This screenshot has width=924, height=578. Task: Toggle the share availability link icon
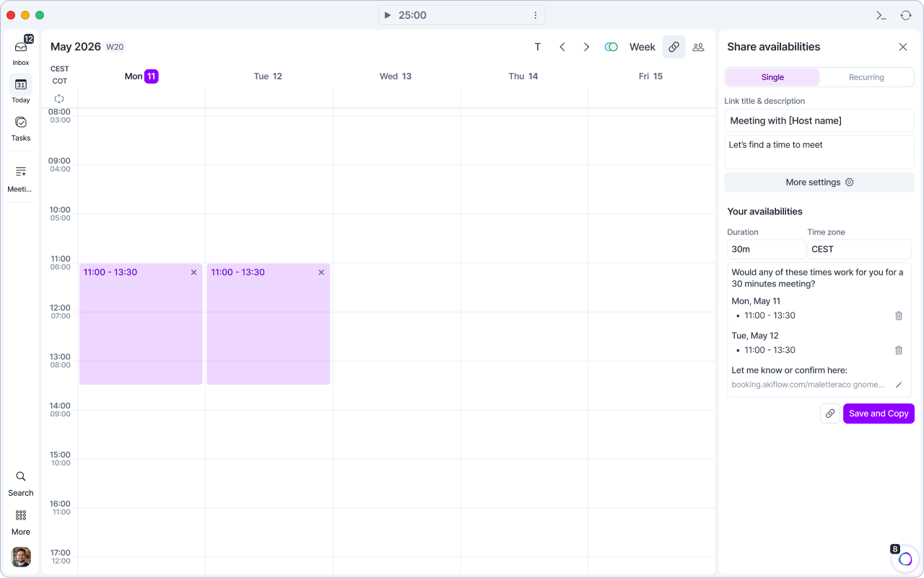click(x=674, y=47)
